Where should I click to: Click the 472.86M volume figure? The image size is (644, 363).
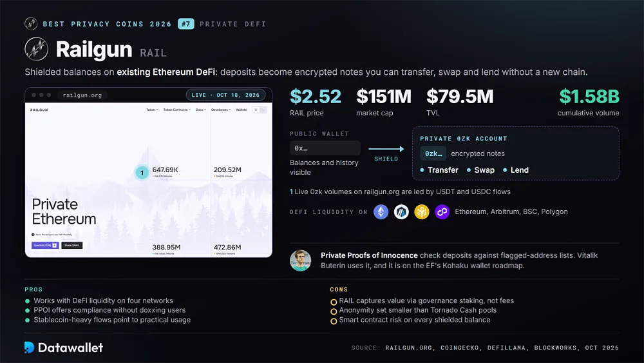tap(227, 247)
